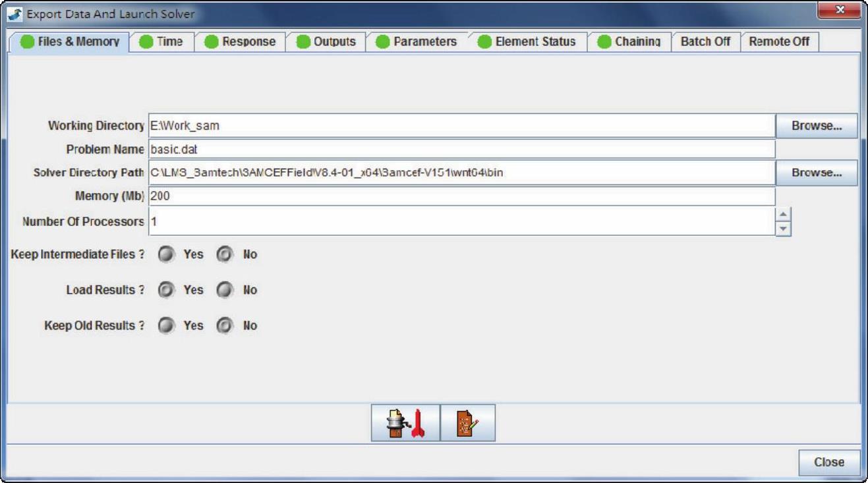
Task: Select Yes for Keep Intermediate Files
Action: (x=167, y=254)
